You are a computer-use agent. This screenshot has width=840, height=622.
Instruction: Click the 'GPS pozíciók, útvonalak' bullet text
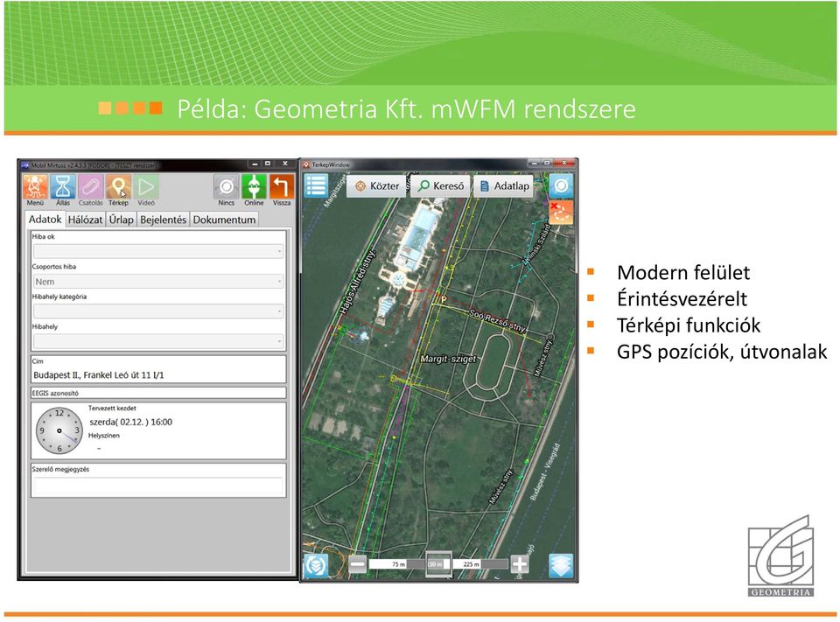tap(722, 352)
